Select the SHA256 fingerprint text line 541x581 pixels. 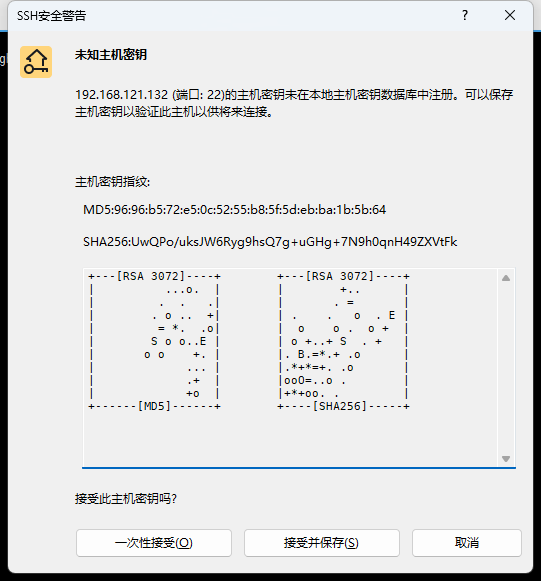point(270,242)
